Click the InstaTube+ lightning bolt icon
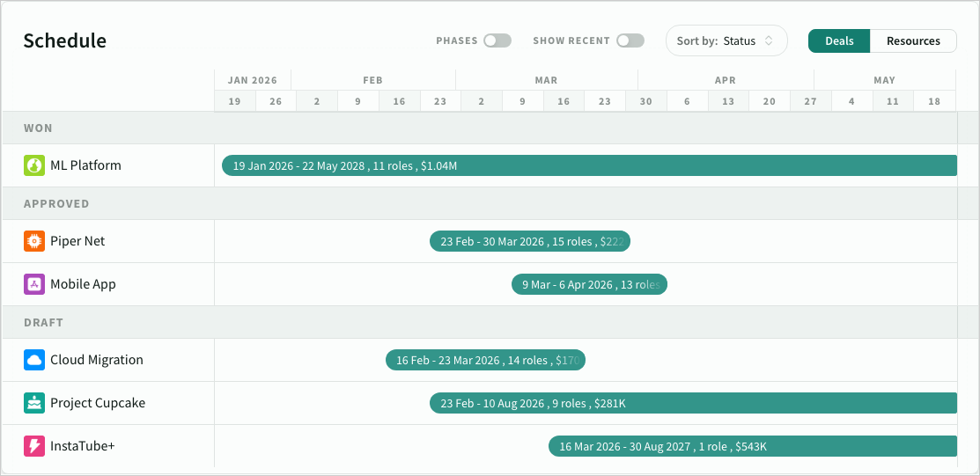 click(34, 446)
